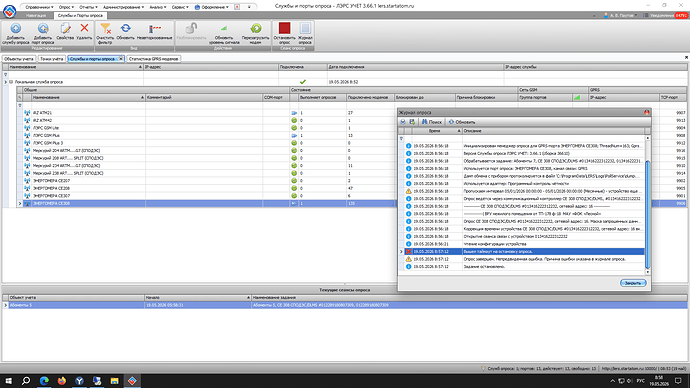Viewport: 690px width, 388px height.
Task: Select the Службы и Порты опроса ribbon tab
Action: point(80,15)
